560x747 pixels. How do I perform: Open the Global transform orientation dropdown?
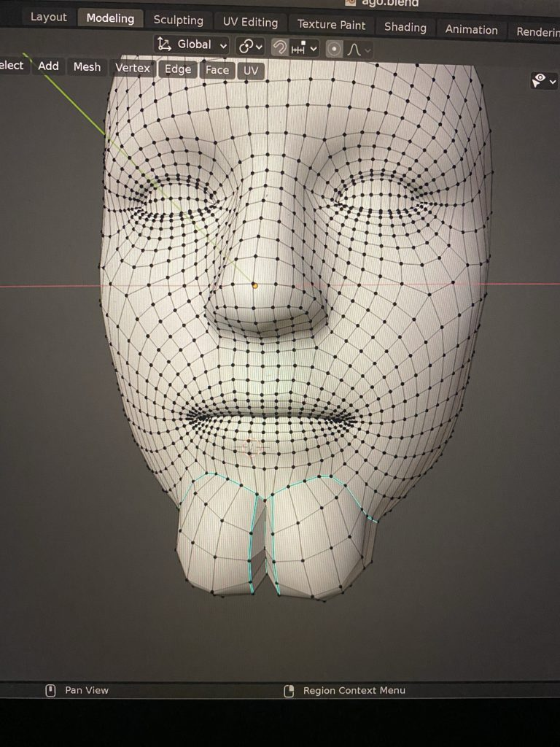click(x=192, y=44)
